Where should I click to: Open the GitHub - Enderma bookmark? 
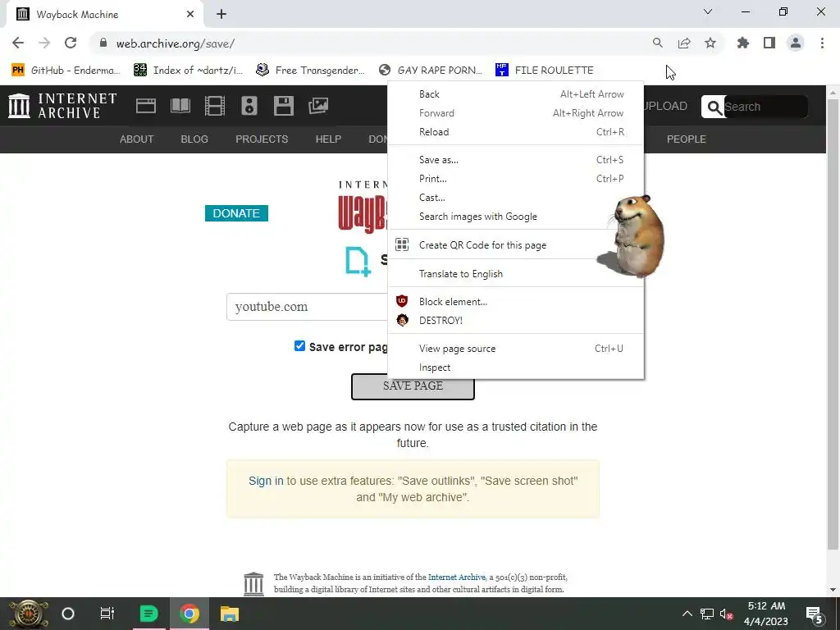coord(66,71)
